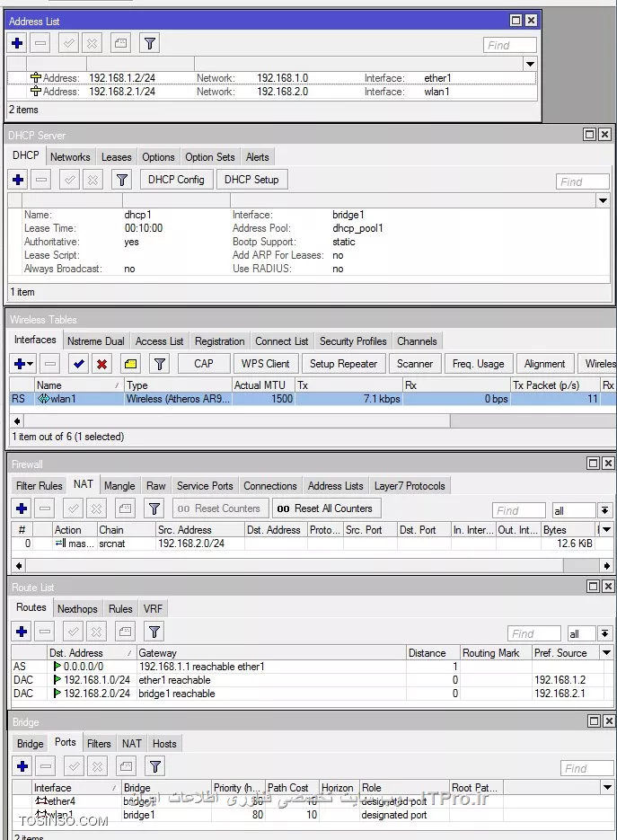Switch to Firewall Filter Rules tab
The height and width of the screenshot is (840, 617).
point(40,486)
